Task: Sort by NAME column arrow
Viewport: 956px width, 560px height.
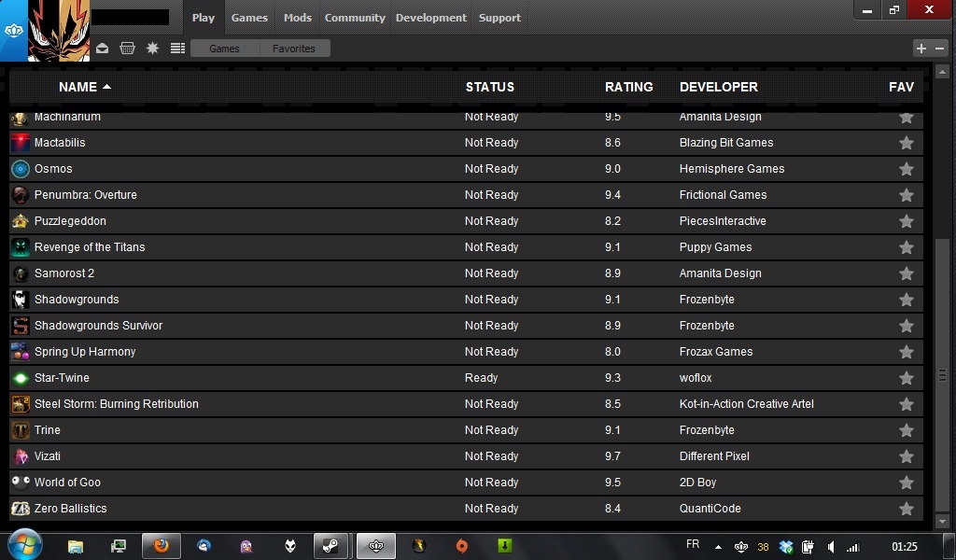Action: pyautogui.click(x=106, y=87)
